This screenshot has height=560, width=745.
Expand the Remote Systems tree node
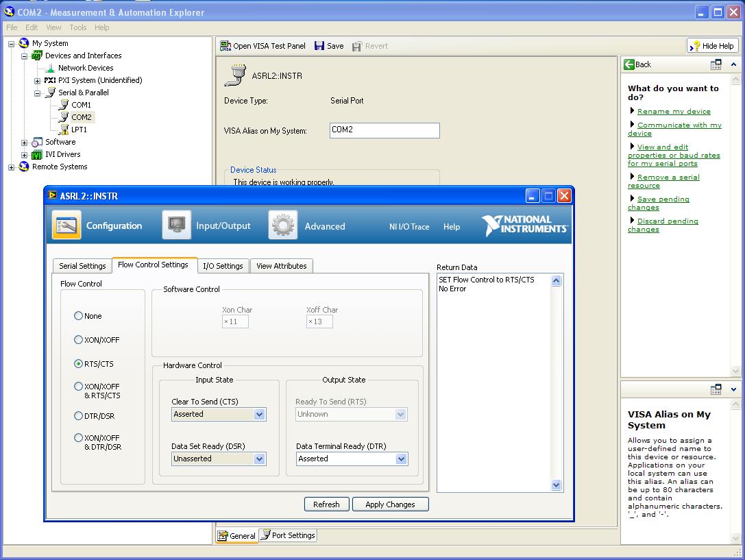(x=12, y=167)
